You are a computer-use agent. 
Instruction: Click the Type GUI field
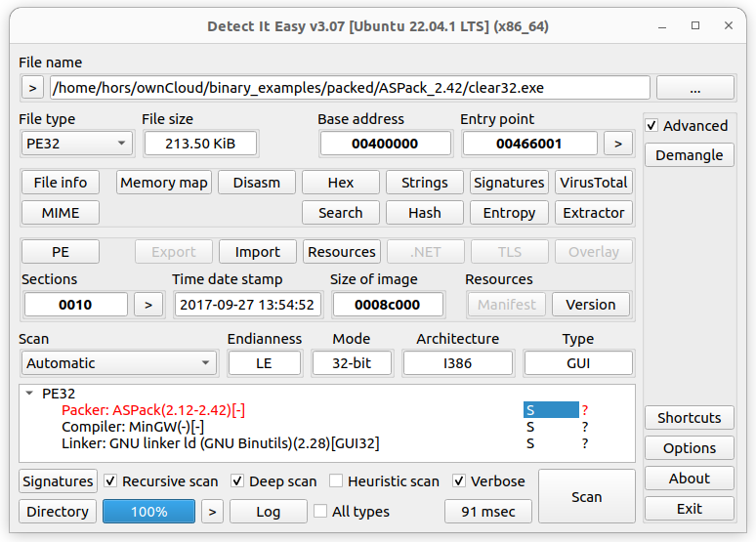pos(578,363)
